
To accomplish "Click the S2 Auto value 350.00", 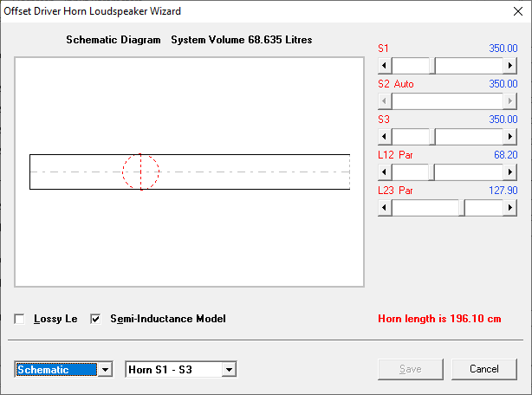I will [x=503, y=84].
